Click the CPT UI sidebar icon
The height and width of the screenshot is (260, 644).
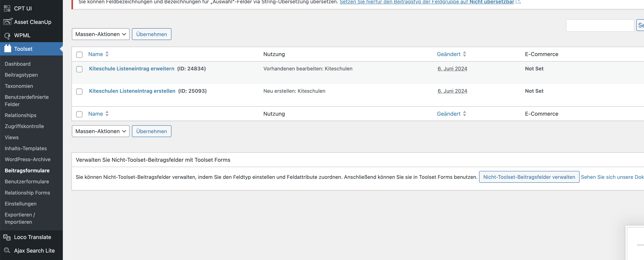tap(7, 8)
